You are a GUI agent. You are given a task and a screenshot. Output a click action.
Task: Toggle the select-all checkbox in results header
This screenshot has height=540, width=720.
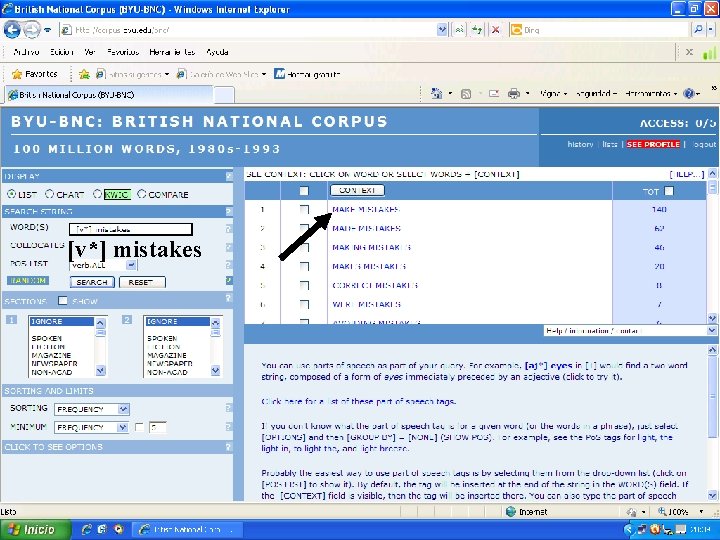(x=304, y=191)
